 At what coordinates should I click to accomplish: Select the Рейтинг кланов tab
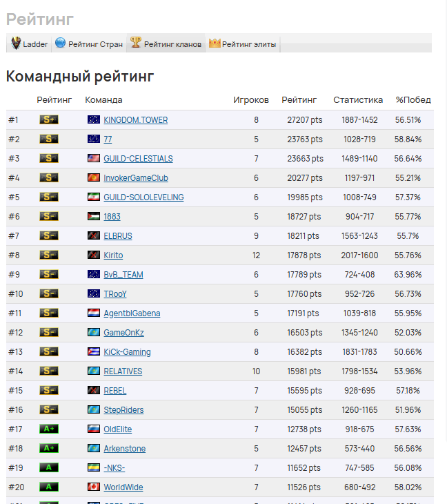(166, 43)
